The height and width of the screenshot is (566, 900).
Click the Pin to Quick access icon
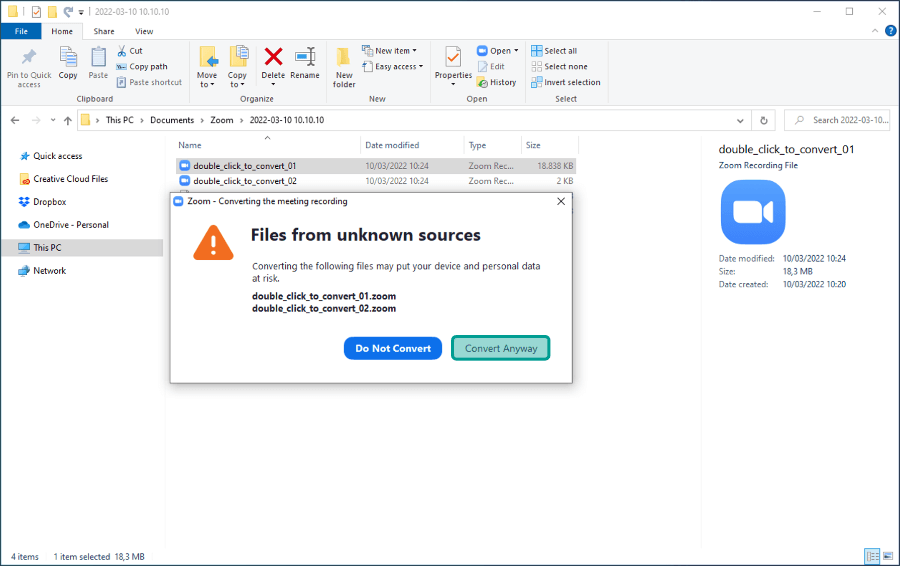pos(29,57)
